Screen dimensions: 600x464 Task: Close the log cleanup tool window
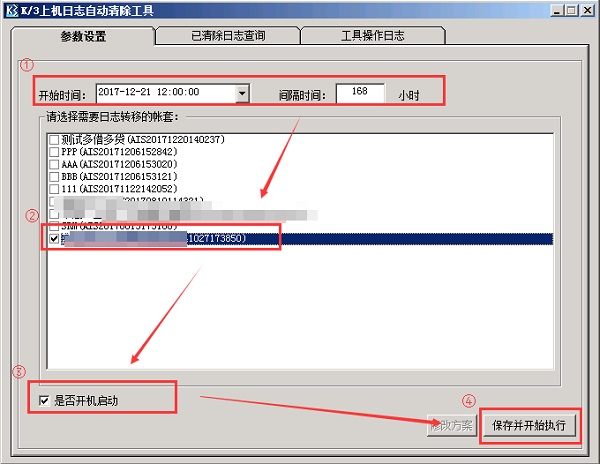pos(587,9)
